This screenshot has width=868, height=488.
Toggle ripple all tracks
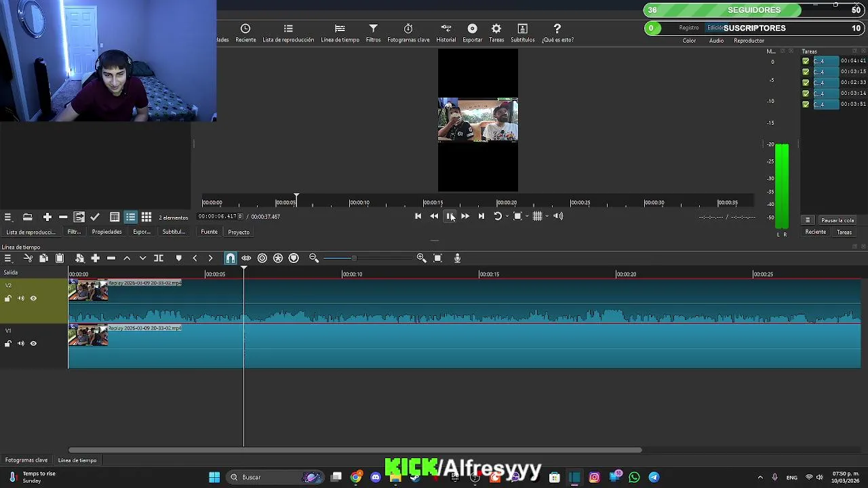pyautogui.click(x=278, y=258)
